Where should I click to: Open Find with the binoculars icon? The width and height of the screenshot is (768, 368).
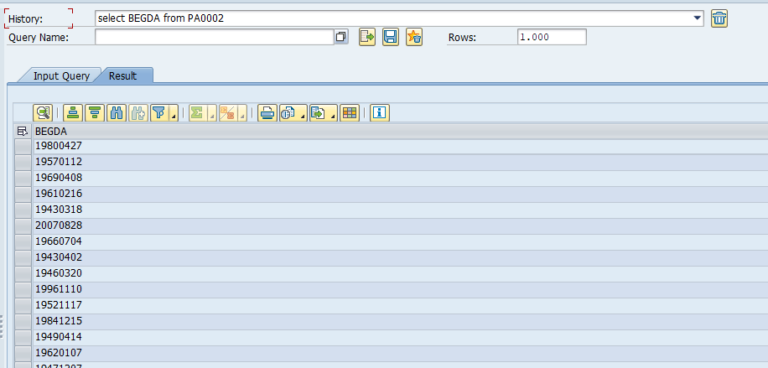pyautogui.click(x=117, y=113)
